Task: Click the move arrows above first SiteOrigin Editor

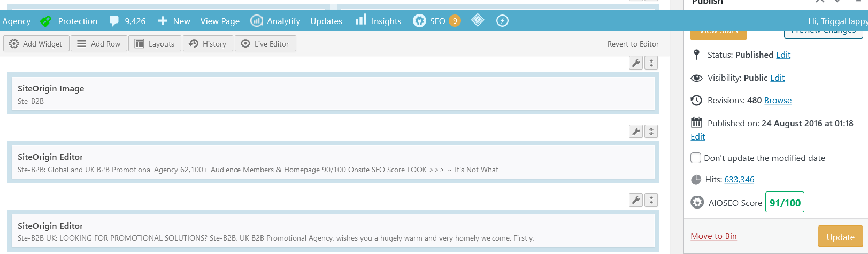Action: (x=651, y=132)
